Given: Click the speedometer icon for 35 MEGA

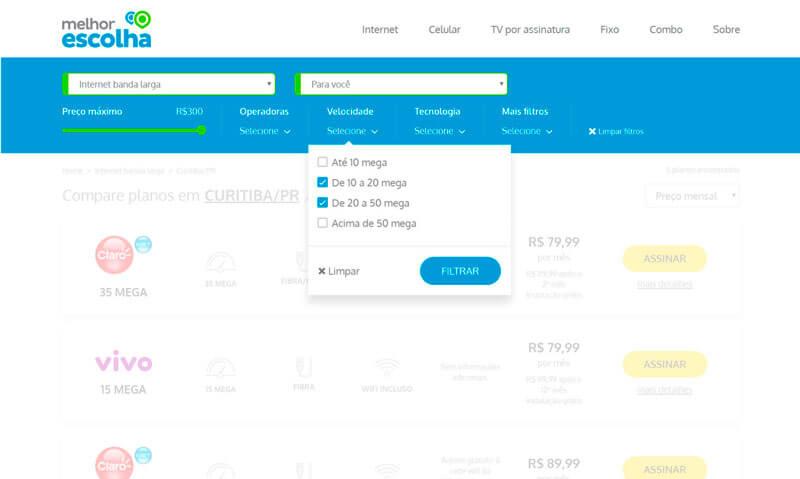Looking at the screenshot, I should coord(220,263).
